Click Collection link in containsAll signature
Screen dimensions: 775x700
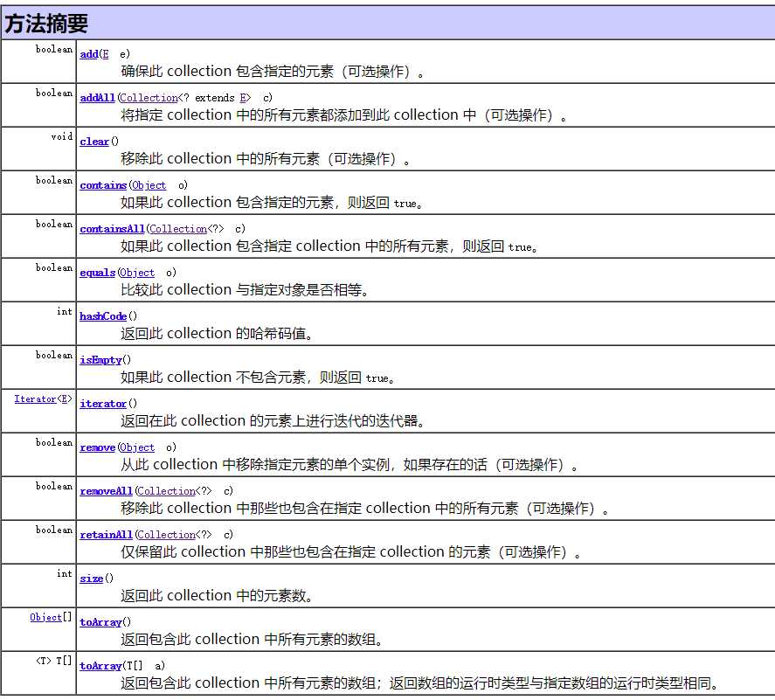tap(178, 229)
